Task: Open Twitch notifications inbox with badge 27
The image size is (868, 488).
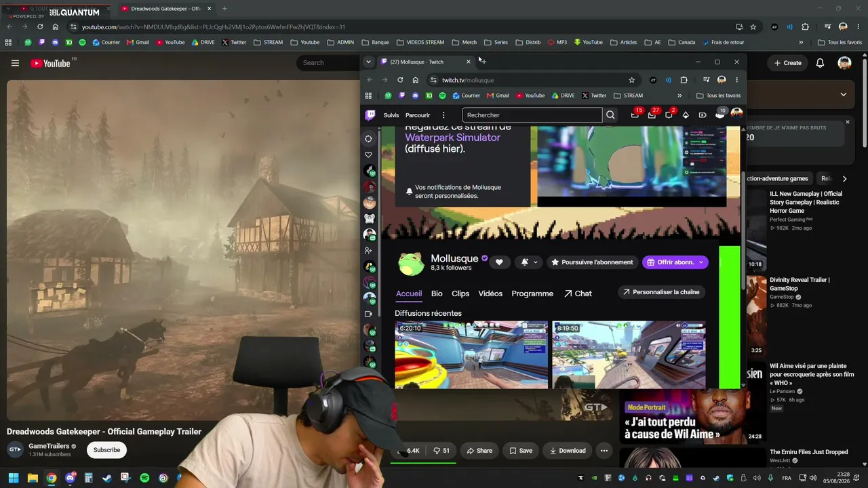Action: tap(652, 115)
